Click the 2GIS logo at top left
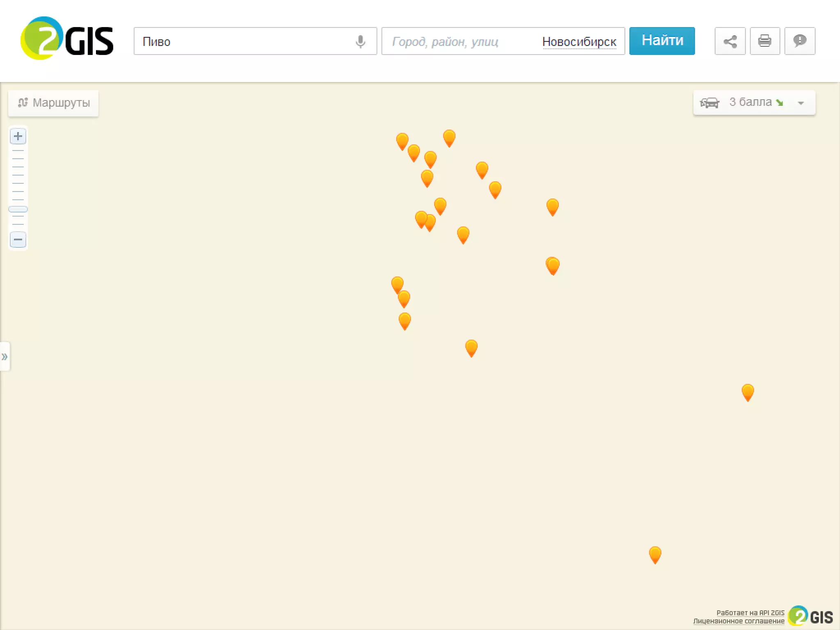This screenshot has height=630, width=840. pyautogui.click(x=67, y=39)
